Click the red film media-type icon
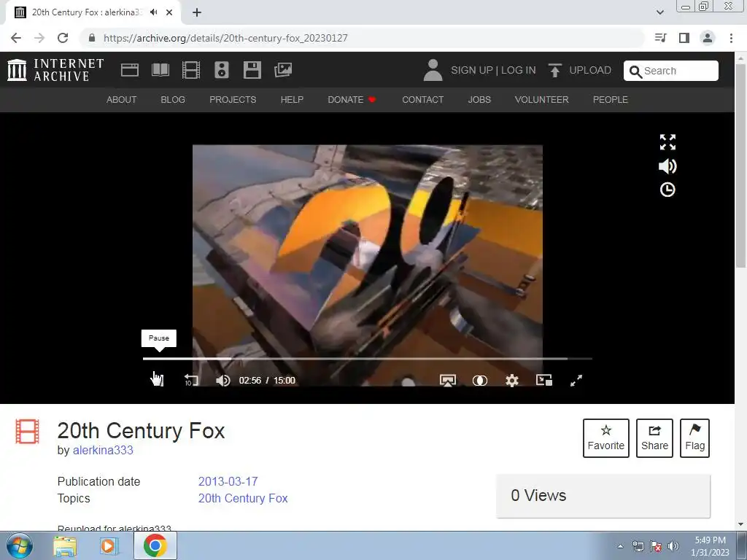 [27, 432]
